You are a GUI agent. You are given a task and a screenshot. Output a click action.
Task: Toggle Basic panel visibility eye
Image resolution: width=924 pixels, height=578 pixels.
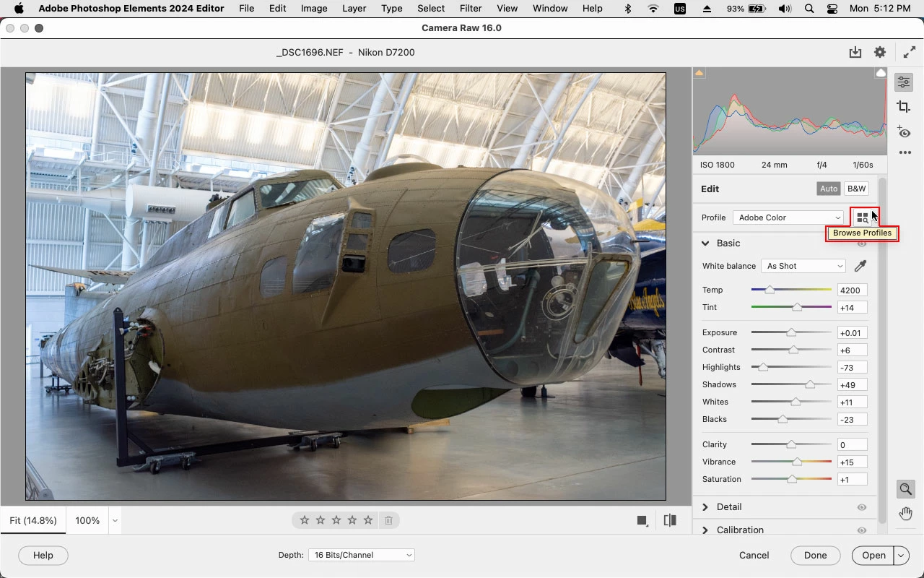861,244
